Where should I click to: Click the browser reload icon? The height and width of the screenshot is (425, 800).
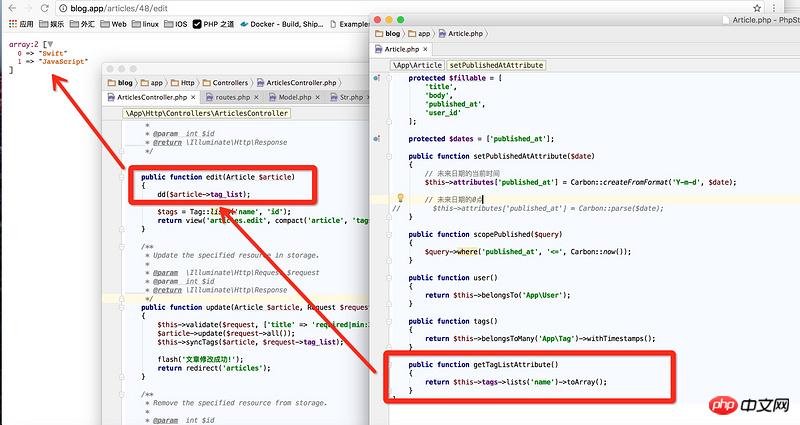46,6
